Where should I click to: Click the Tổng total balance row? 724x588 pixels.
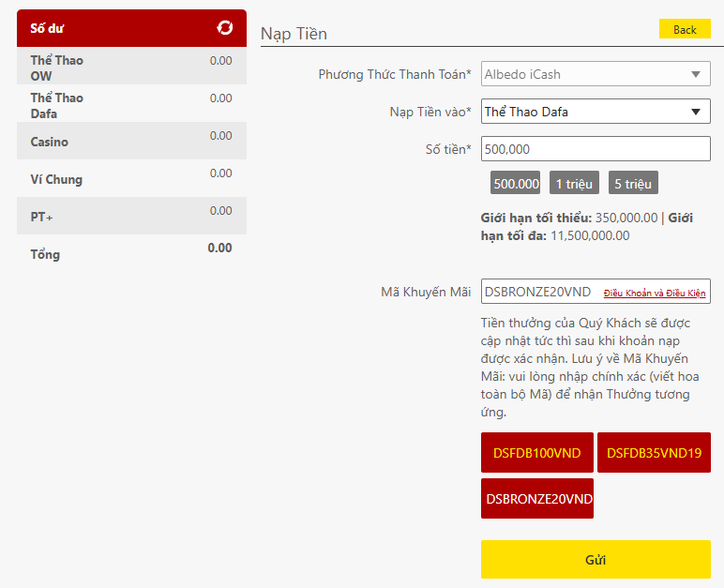131,253
